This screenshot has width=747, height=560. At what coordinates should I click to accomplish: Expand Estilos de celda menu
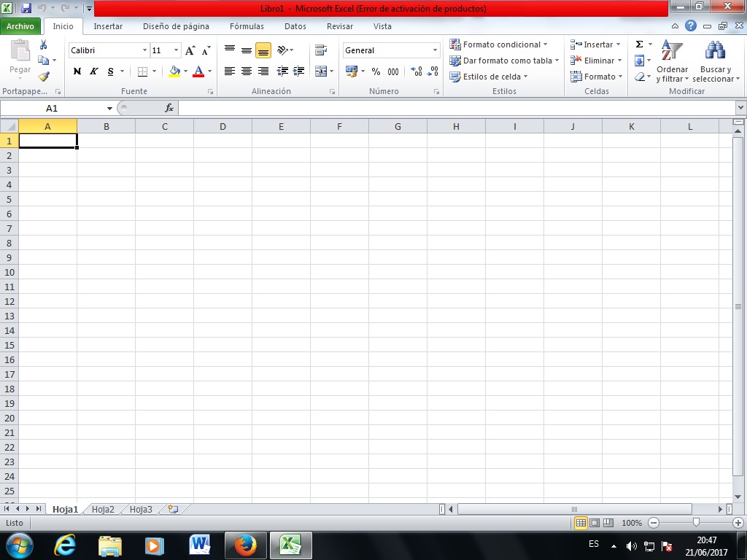coord(489,77)
